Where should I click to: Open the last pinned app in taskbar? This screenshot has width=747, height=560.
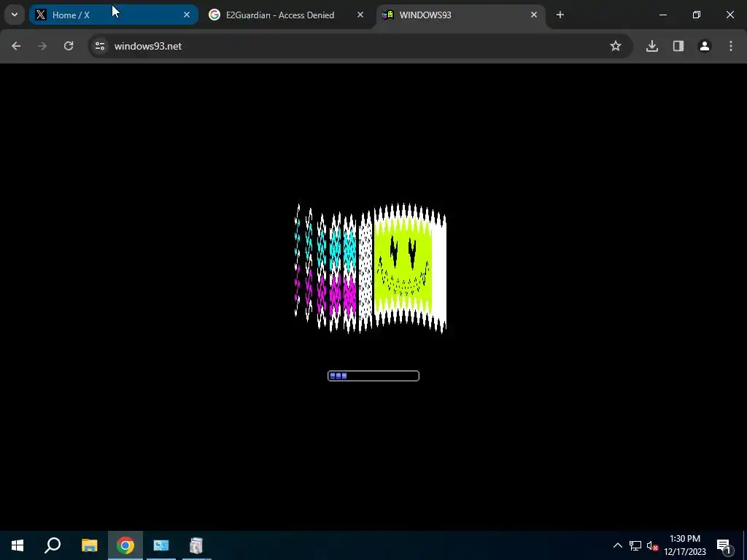click(x=196, y=545)
